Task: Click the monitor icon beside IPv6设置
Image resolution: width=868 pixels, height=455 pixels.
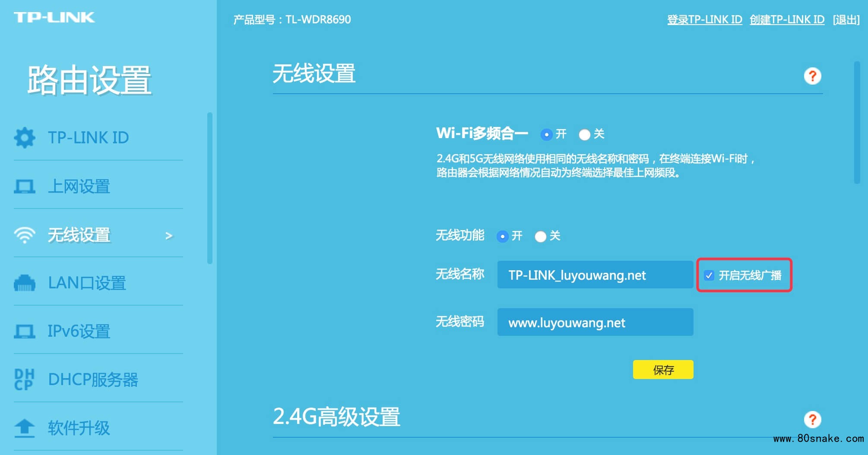Action: [25, 332]
